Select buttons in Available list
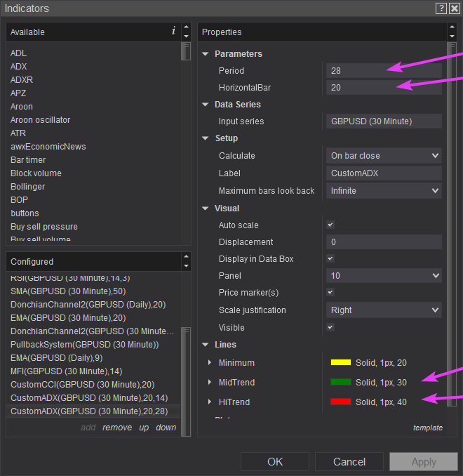 [x=25, y=213]
